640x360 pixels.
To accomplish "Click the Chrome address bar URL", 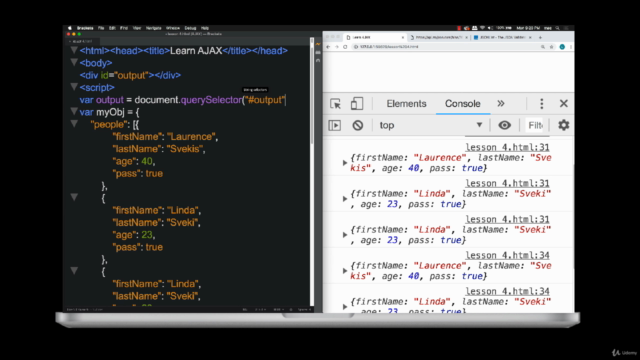I will click(x=389, y=47).
